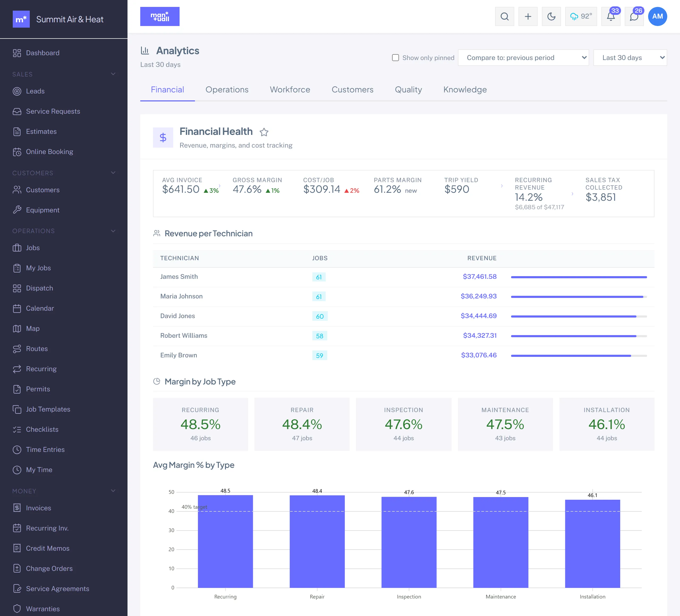680x616 pixels.
Task: Toggle dark mode moon icon
Action: coord(551,16)
